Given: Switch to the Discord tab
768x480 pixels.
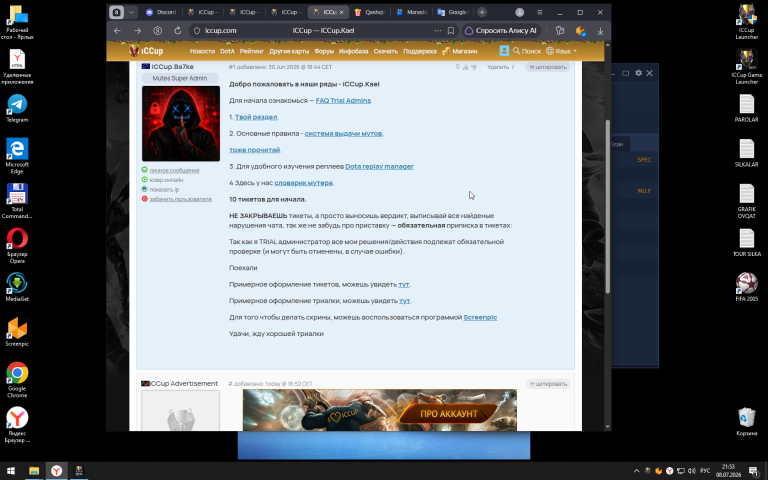Looking at the screenshot, I should (x=161, y=12).
